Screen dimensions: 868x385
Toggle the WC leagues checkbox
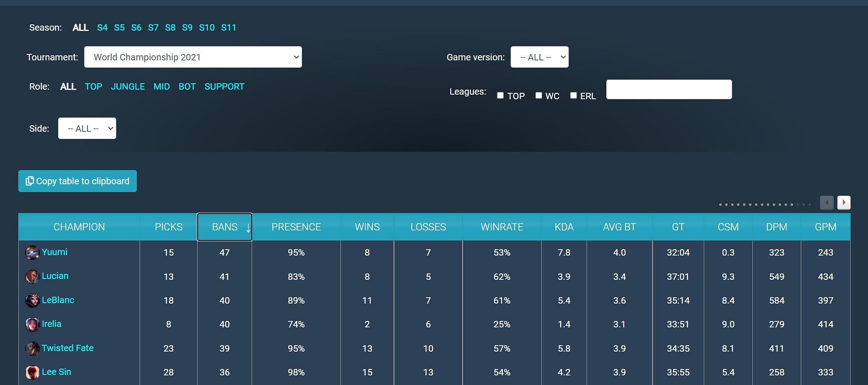pyautogui.click(x=539, y=95)
